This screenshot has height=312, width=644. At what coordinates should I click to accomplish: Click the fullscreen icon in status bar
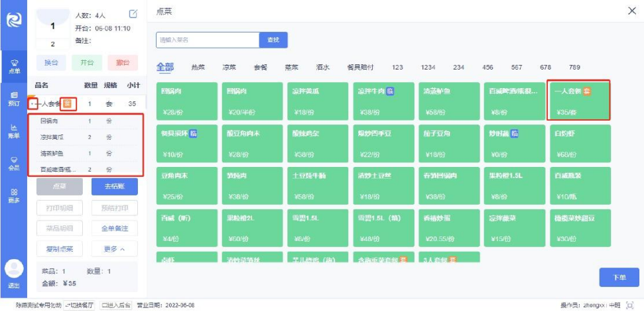click(629, 305)
